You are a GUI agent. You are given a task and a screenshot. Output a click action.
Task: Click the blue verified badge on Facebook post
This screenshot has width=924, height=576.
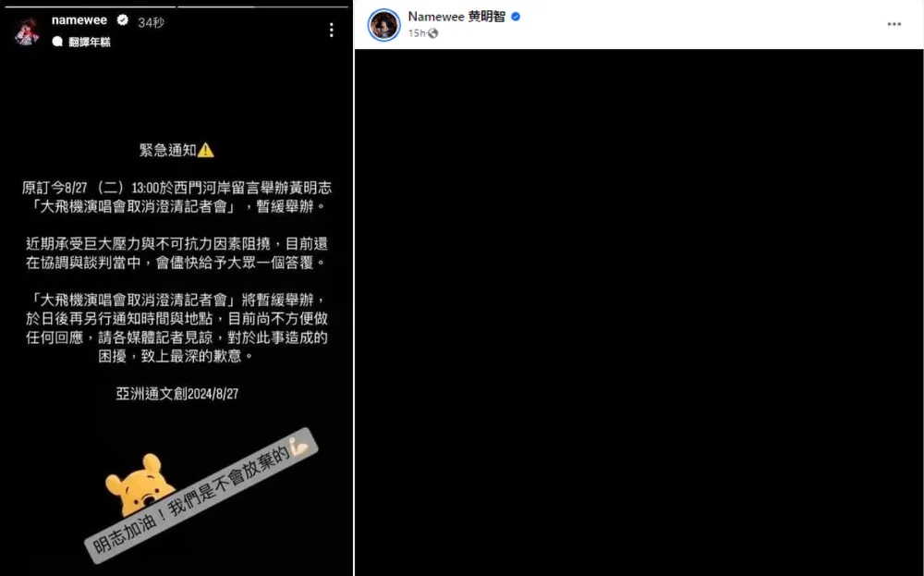[x=516, y=17]
